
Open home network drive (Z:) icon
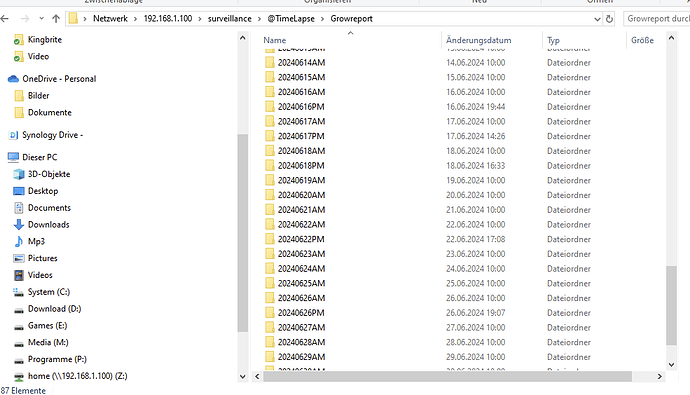pos(19,377)
